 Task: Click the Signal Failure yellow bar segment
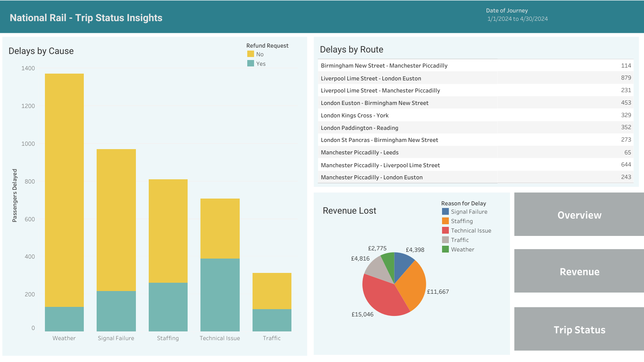tap(116, 220)
